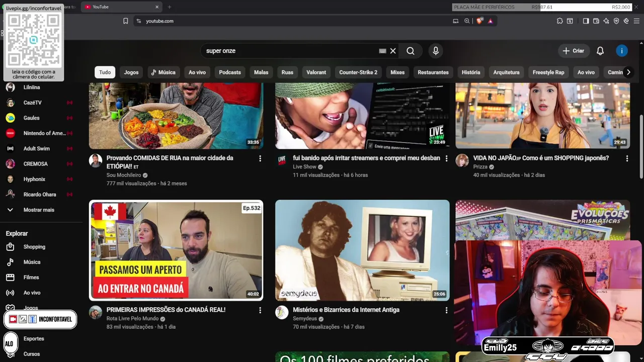This screenshot has width=644, height=362.
Task: Select the Counter-Strike 2 filter chip
Action: point(358,72)
